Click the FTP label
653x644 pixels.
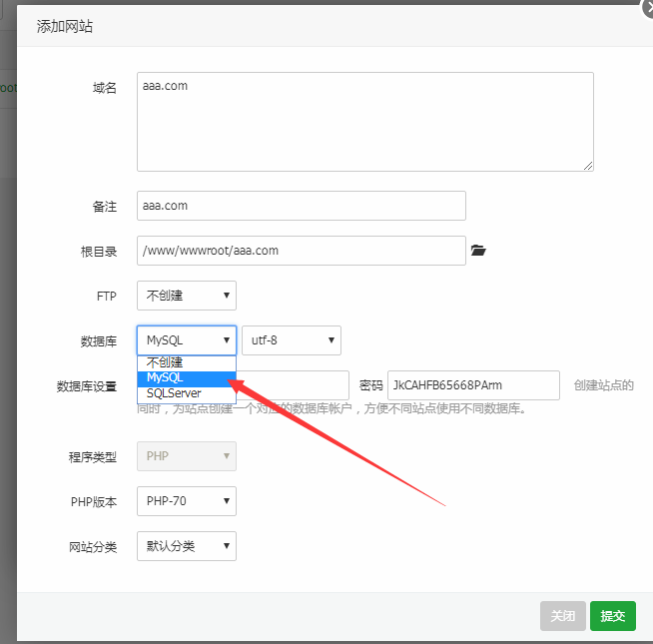pyautogui.click(x=107, y=297)
